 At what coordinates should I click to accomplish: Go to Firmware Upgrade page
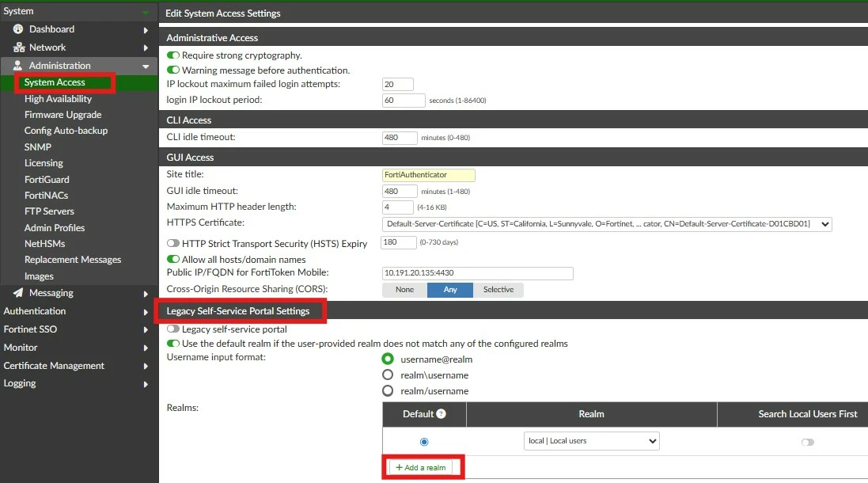click(x=63, y=115)
